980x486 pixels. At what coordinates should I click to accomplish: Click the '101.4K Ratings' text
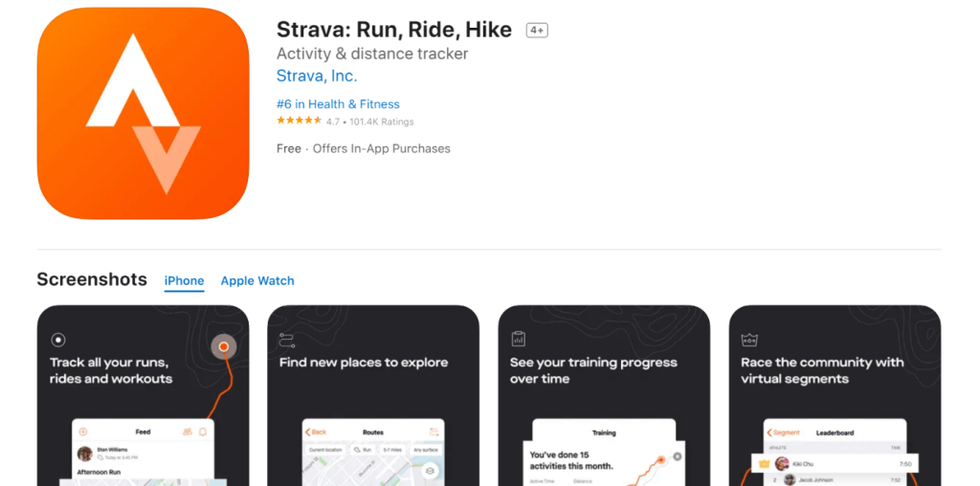[x=381, y=121]
